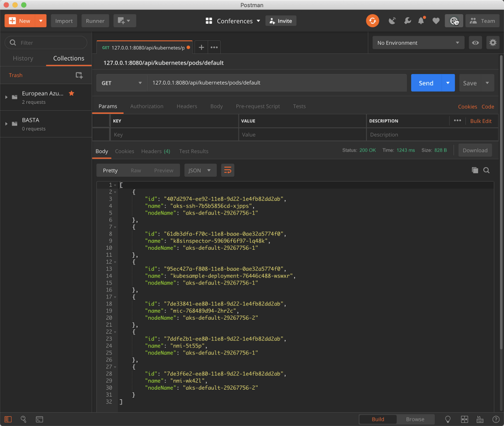Open the GET method dropdown

click(121, 83)
